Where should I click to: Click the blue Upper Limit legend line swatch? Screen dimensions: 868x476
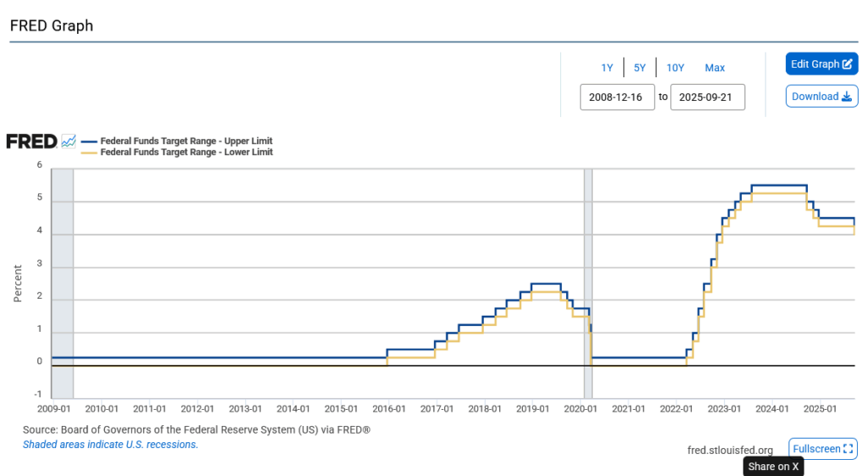click(89, 141)
